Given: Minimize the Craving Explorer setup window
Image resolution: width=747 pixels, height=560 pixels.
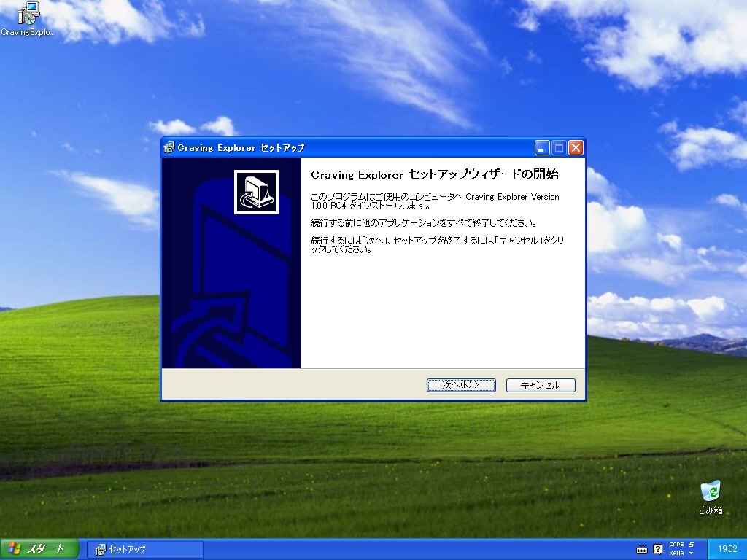Looking at the screenshot, I should coord(542,147).
